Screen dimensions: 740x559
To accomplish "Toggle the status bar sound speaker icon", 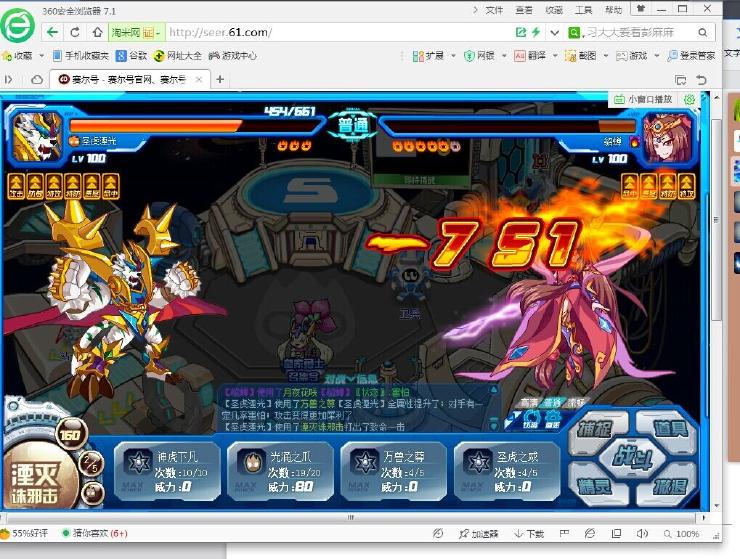I will tap(642, 534).
